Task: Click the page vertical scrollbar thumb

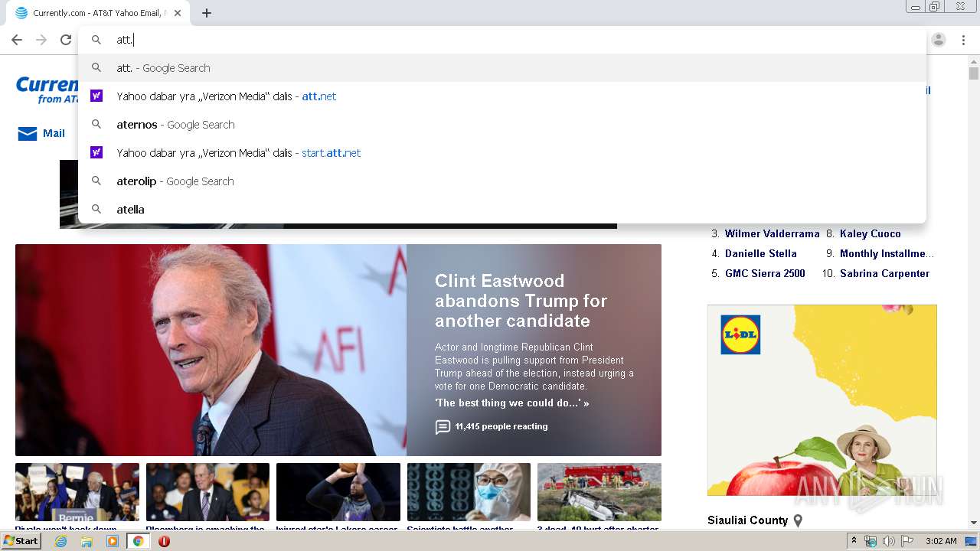Action: [974, 73]
